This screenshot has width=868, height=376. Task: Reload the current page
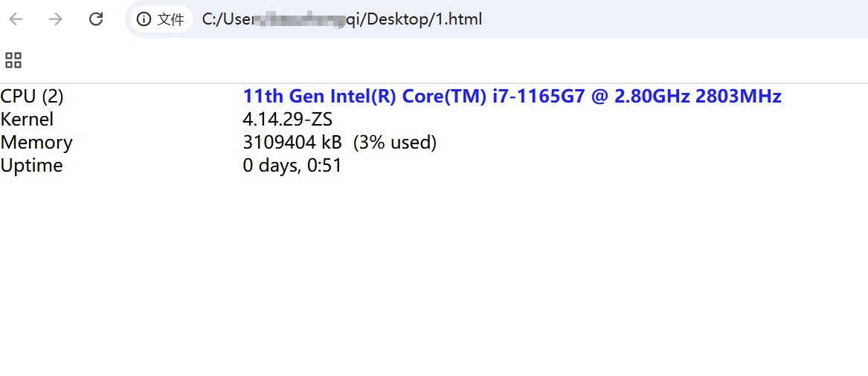point(96,19)
